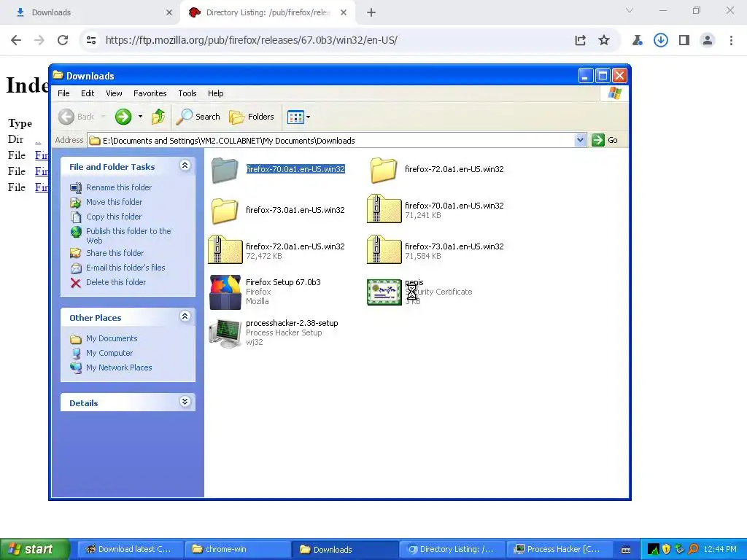Viewport: 747px width, 560px height.
Task: Open My Network Places link
Action: (x=119, y=367)
